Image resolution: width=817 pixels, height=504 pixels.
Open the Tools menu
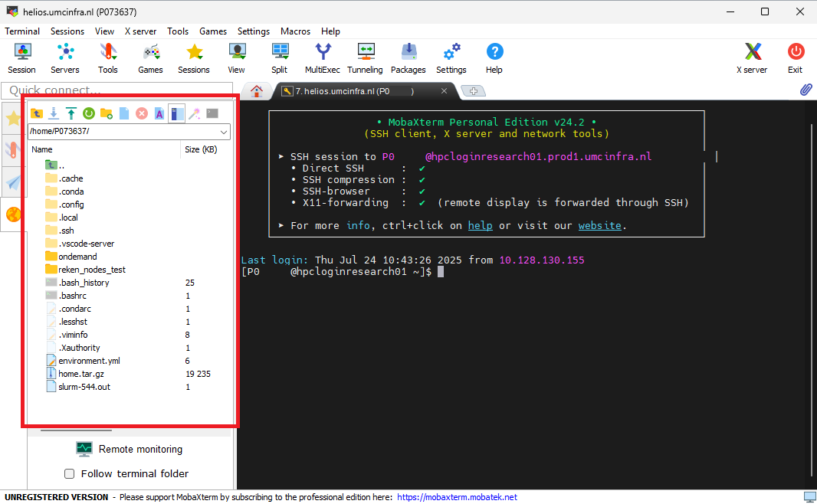[178, 31]
